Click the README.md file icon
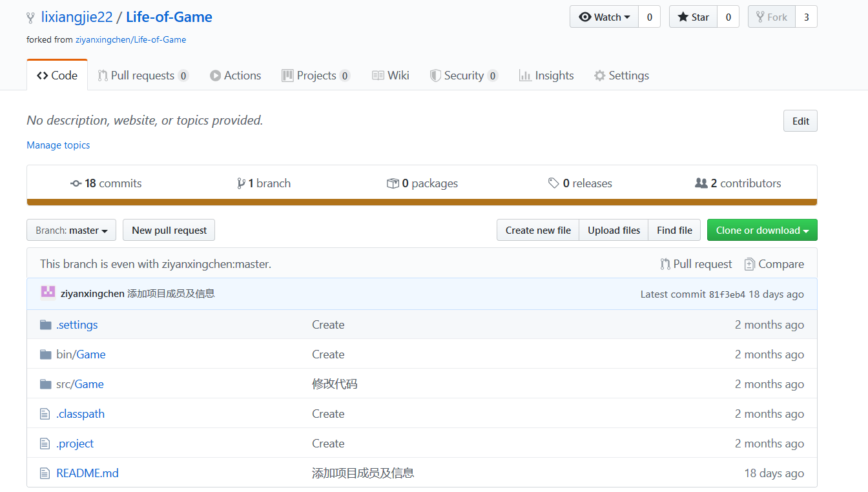Viewport: 868px width, 492px height. (45, 473)
